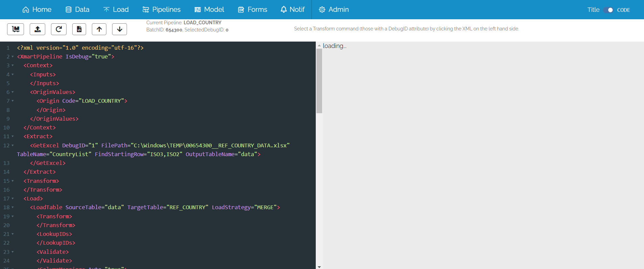Fold the Transform block on line 15

[x=12, y=181]
